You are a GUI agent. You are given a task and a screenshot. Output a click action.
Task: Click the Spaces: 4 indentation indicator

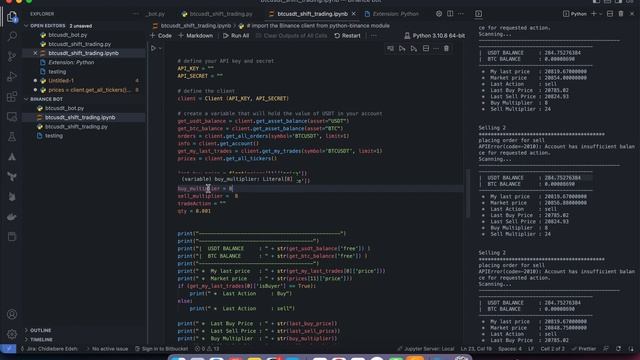[x=510, y=349]
